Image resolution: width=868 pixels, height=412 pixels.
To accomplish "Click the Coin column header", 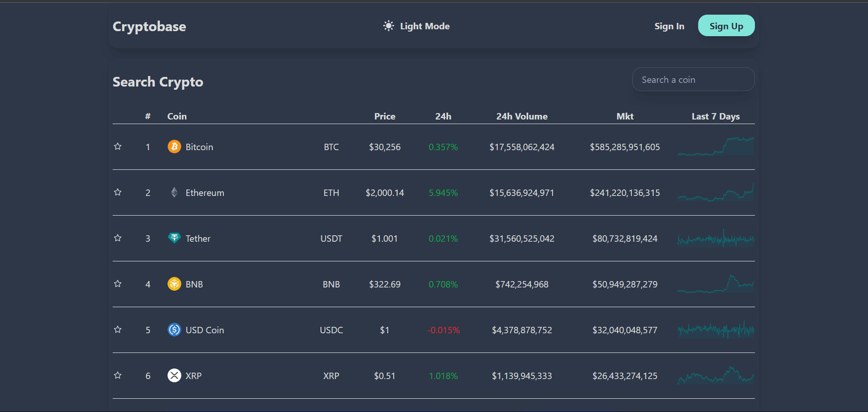I will coord(177,116).
